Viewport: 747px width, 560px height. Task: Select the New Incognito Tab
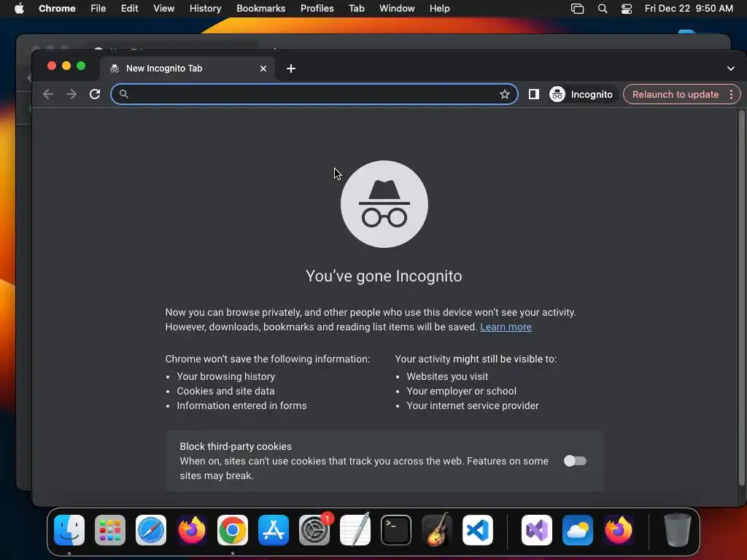tap(187, 69)
